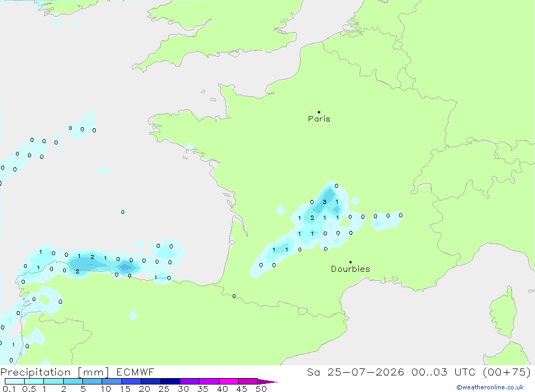The width and height of the screenshot is (535, 392).
Task: Click the precipitation value '3' in central France
Action: tap(325, 202)
